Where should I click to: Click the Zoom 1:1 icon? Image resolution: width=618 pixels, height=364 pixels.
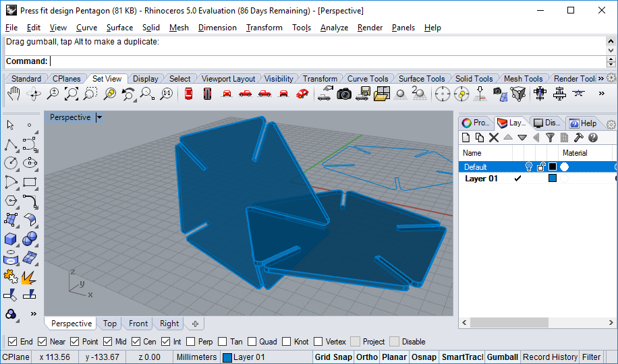pyautogui.click(x=167, y=94)
